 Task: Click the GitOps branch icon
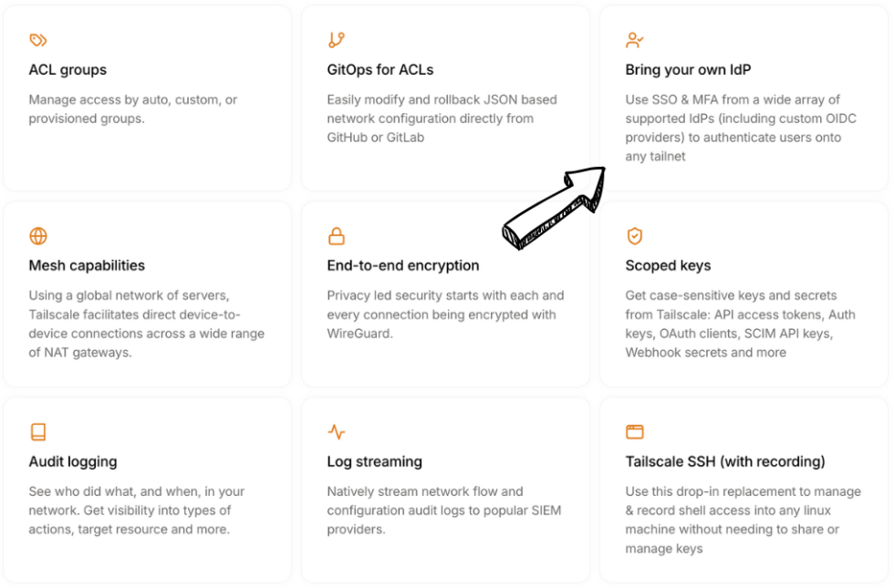pos(336,40)
